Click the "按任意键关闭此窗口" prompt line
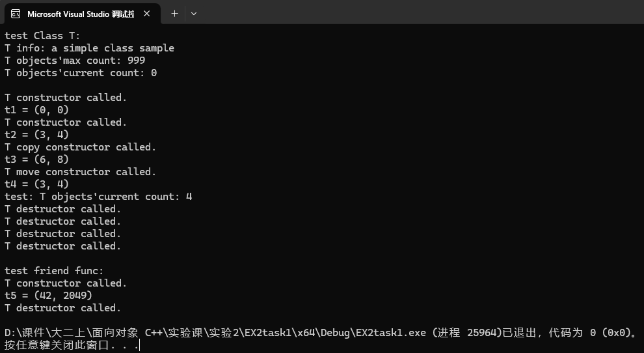This screenshot has height=353, width=644. 72,345
